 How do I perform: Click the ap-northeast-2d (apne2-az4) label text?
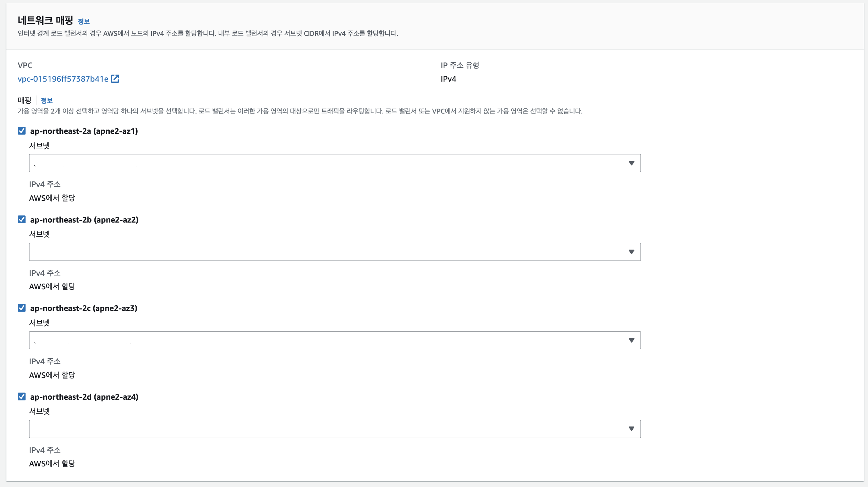84,397
